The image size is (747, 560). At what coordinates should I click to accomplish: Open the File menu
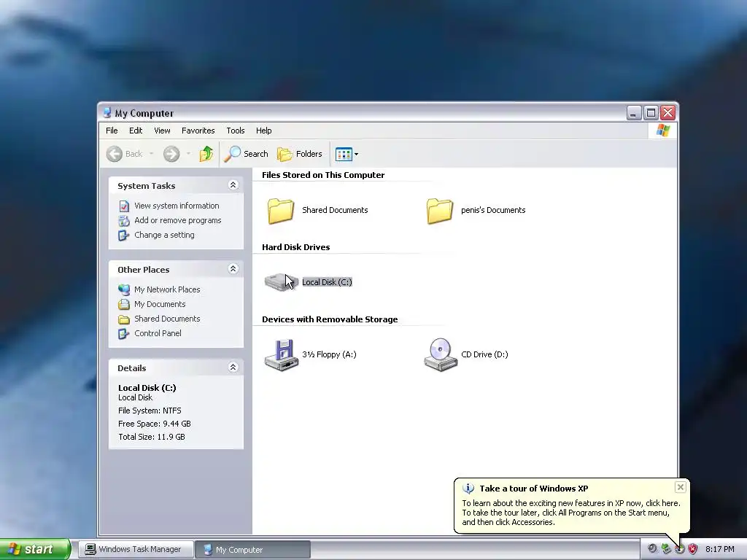tap(112, 131)
